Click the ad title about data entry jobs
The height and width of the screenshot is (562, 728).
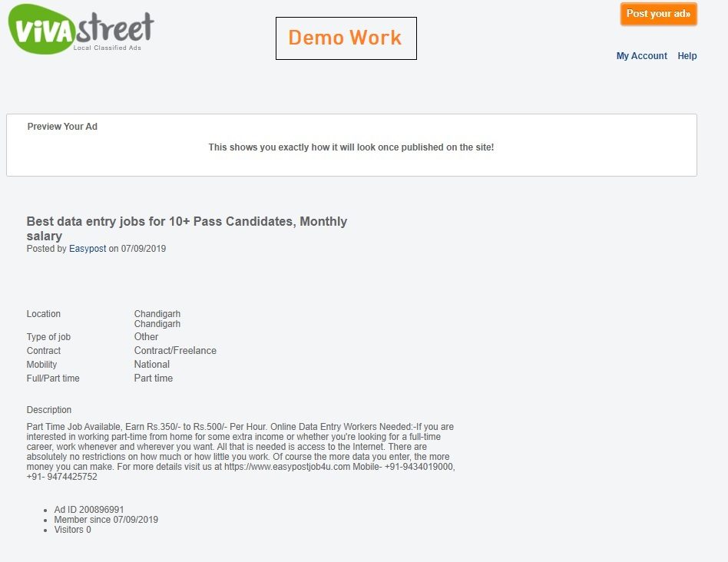[187, 228]
